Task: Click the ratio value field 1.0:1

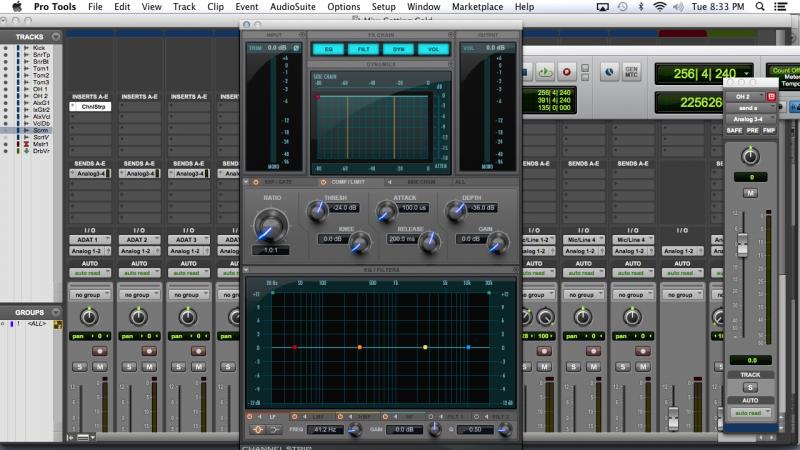Action: pyautogui.click(x=270, y=250)
